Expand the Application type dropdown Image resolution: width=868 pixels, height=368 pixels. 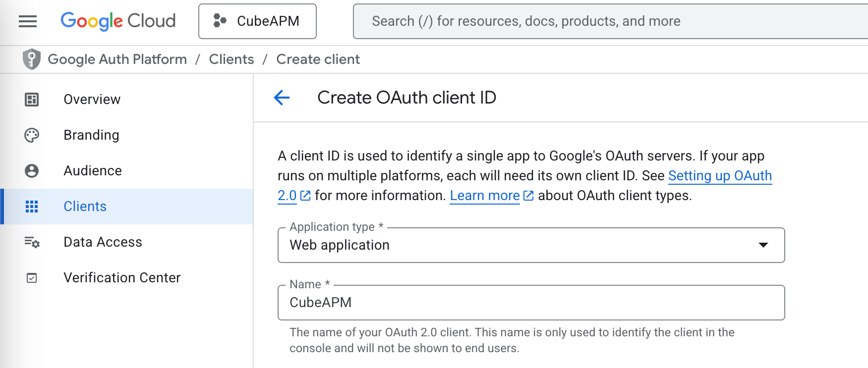531,245
